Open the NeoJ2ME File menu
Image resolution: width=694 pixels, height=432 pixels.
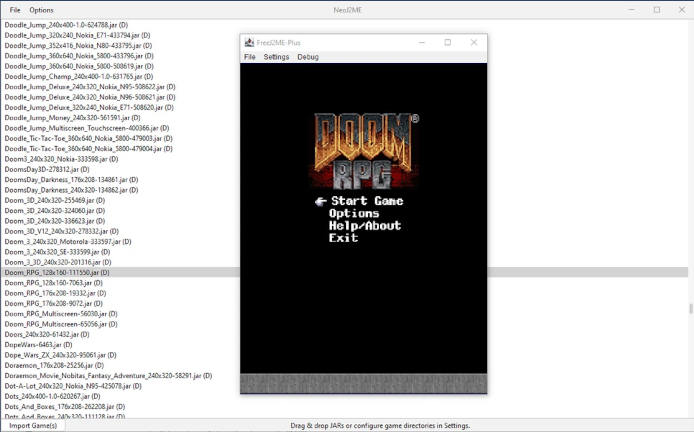[x=15, y=10]
